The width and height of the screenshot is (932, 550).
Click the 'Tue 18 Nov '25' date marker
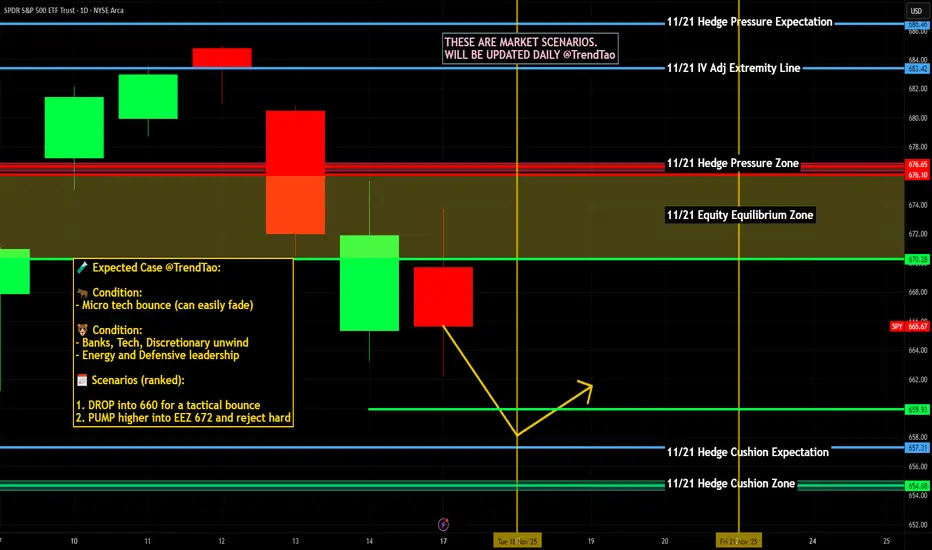coord(517,541)
